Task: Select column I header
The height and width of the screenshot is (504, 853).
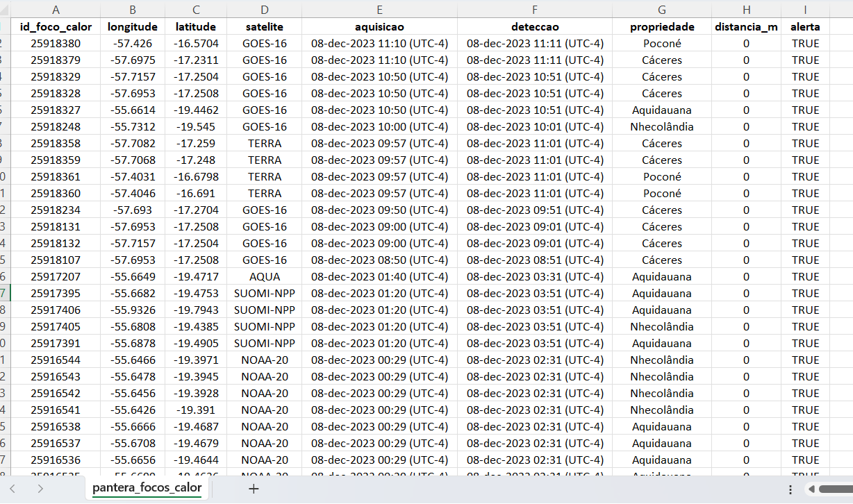Action: point(806,10)
